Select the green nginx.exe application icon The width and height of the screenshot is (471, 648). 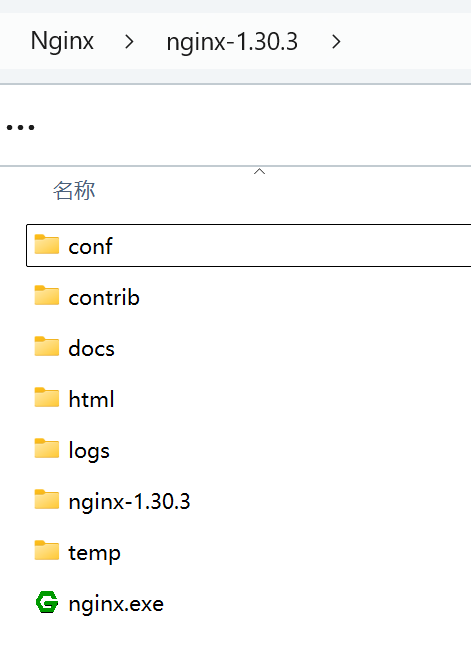tap(47, 602)
